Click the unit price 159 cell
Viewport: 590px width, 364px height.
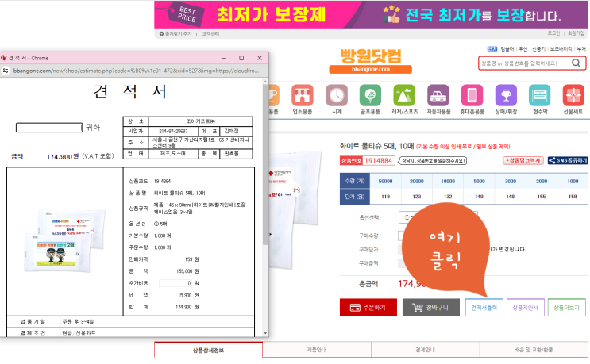[x=573, y=197]
